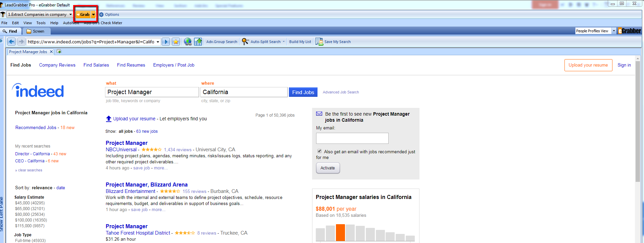
Task: Open the Options gear settings
Action: click(x=109, y=14)
